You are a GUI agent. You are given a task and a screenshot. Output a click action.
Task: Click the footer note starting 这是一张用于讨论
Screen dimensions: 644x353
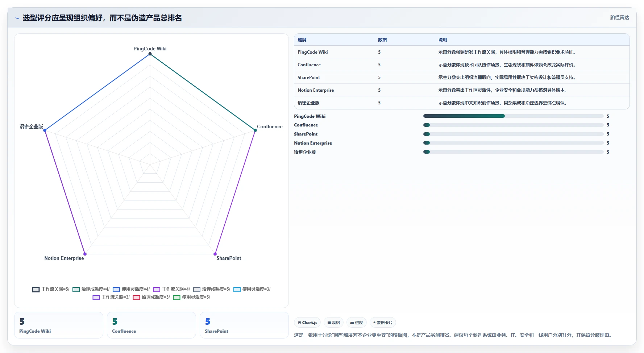pyautogui.click(x=454, y=335)
